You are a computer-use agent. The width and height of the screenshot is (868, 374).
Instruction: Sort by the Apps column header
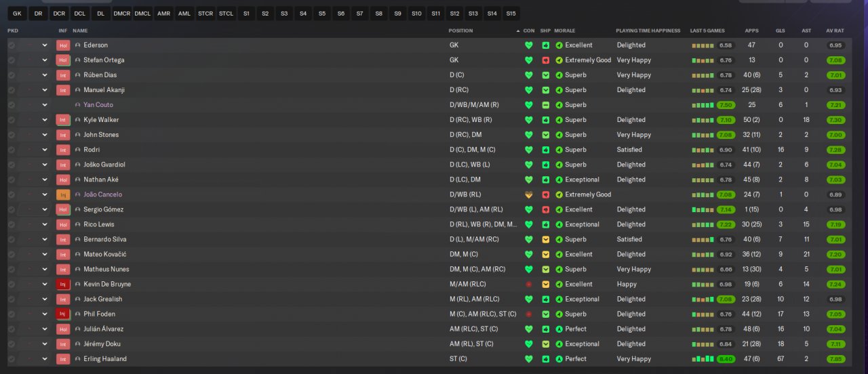pos(751,31)
